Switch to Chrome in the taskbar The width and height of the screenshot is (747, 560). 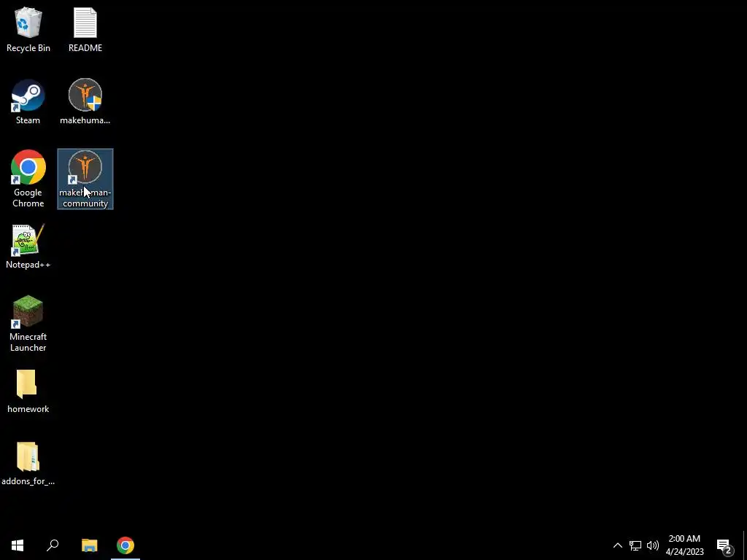tap(125, 545)
